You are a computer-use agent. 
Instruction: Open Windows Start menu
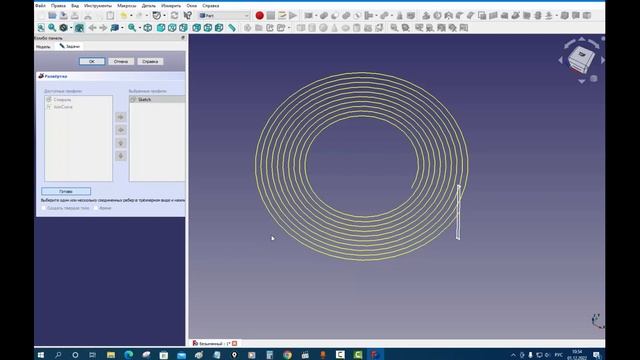point(41,355)
